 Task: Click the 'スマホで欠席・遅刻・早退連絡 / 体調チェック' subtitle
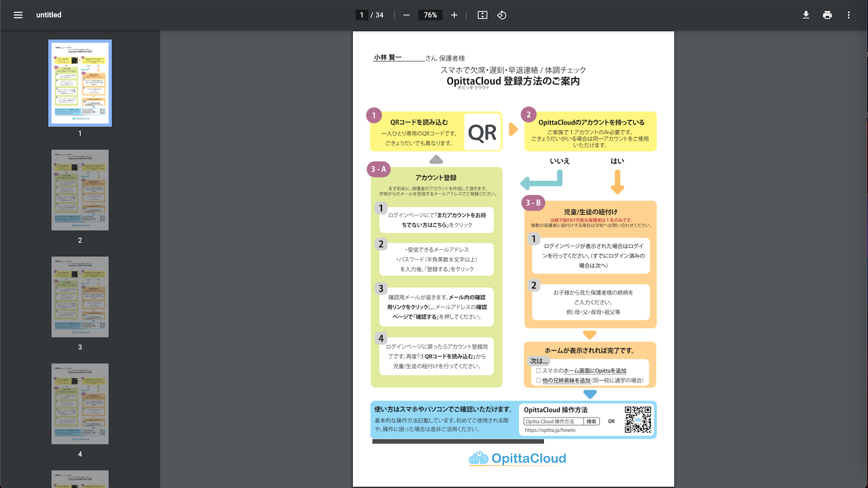pyautogui.click(x=513, y=70)
